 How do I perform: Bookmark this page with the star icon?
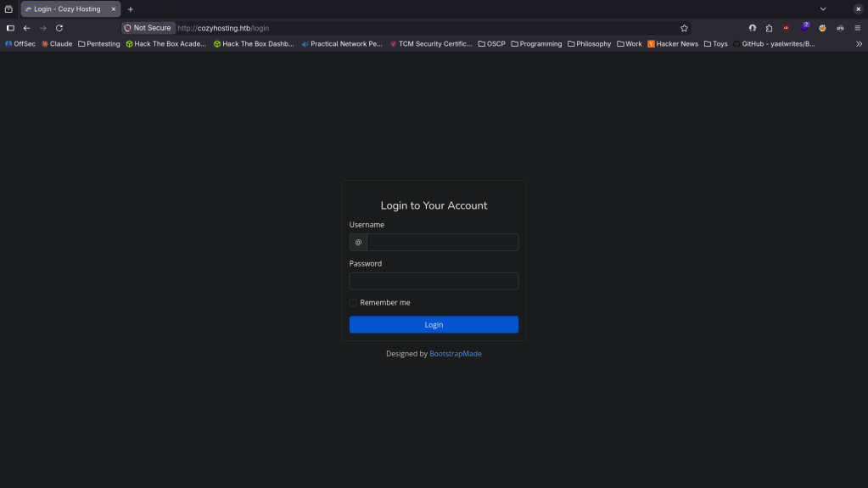point(684,28)
